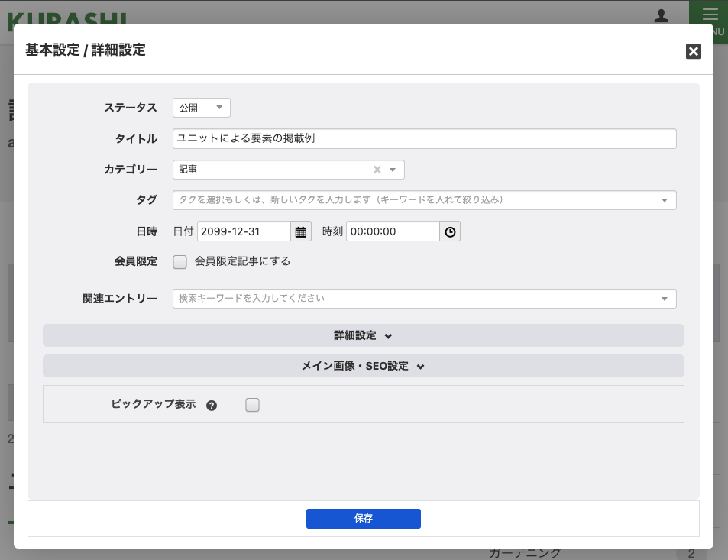Open the hamburger MENU icon

(x=710, y=15)
